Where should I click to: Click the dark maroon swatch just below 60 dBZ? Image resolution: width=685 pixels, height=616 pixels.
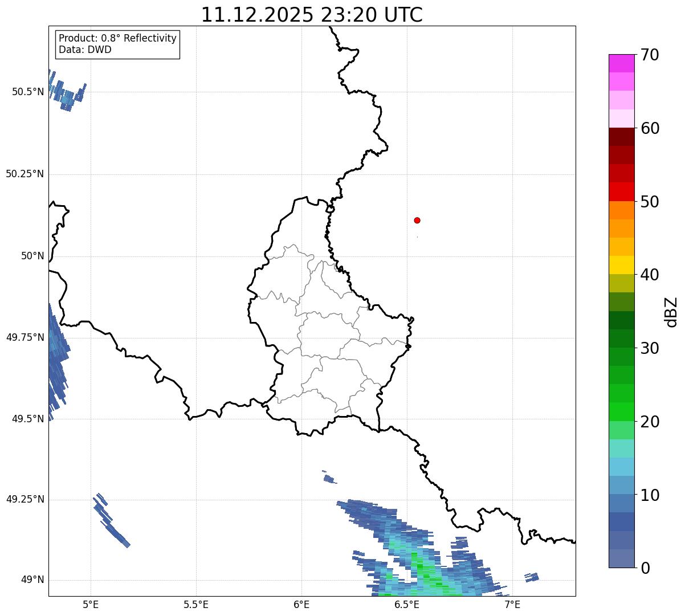click(x=621, y=137)
